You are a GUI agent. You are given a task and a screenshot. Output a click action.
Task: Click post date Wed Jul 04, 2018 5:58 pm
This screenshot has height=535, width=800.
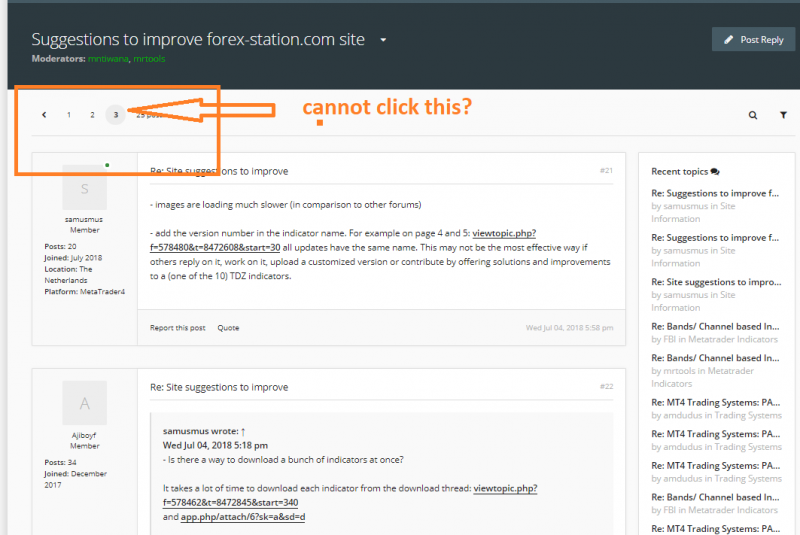(x=569, y=328)
